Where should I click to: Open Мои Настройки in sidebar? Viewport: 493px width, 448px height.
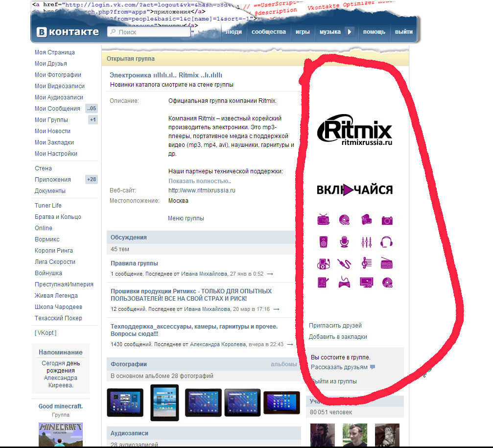coord(56,154)
